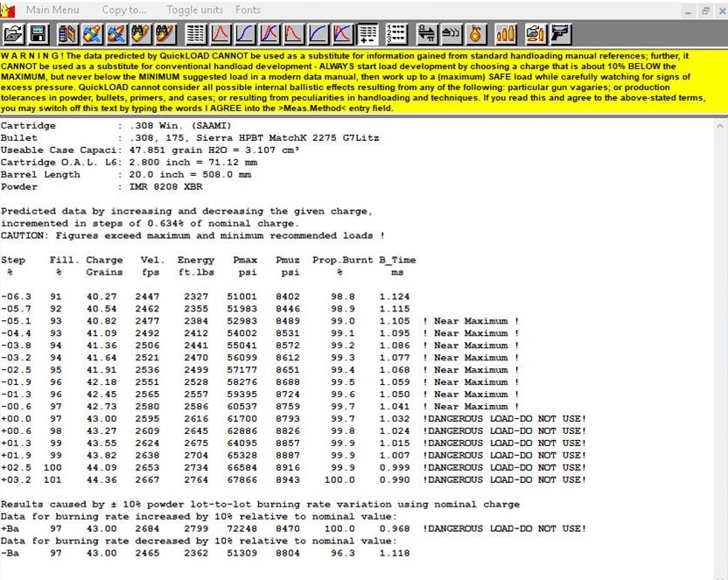The image size is (728, 580).
Task: Select the plus-minus charge table icon
Action: [367, 34]
